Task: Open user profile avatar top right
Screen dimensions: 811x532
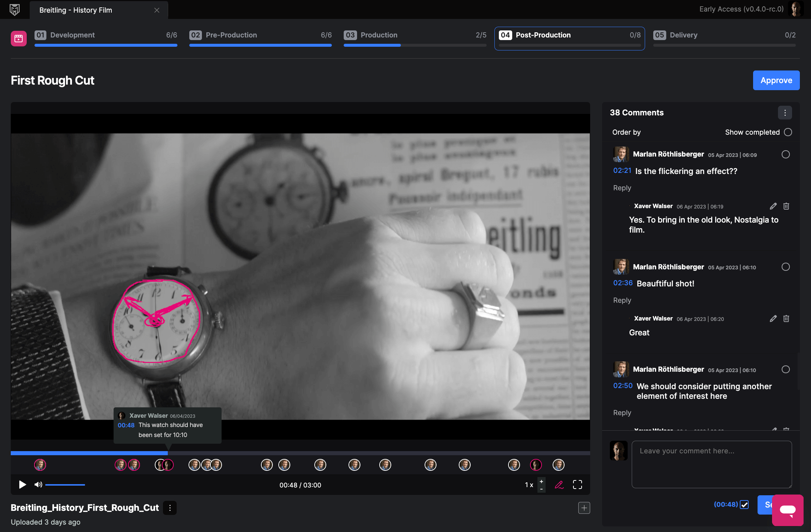Action: coord(795,9)
